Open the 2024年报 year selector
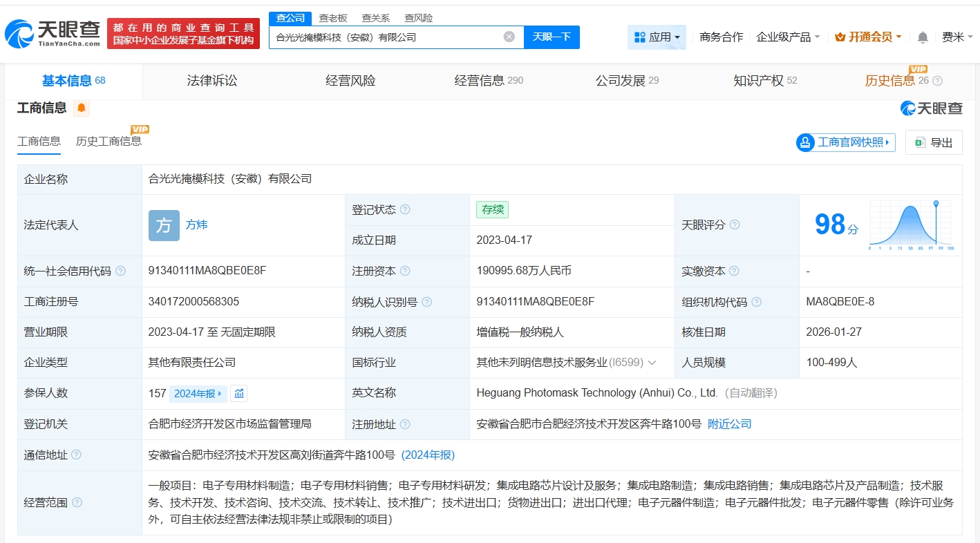980x543 pixels. point(198,393)
